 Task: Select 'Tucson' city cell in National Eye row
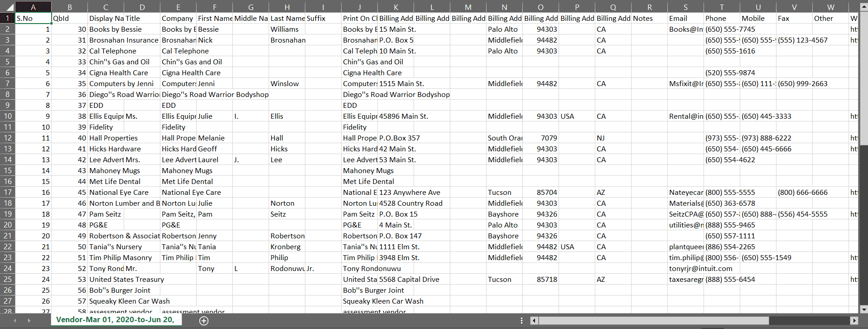[504, 192]
